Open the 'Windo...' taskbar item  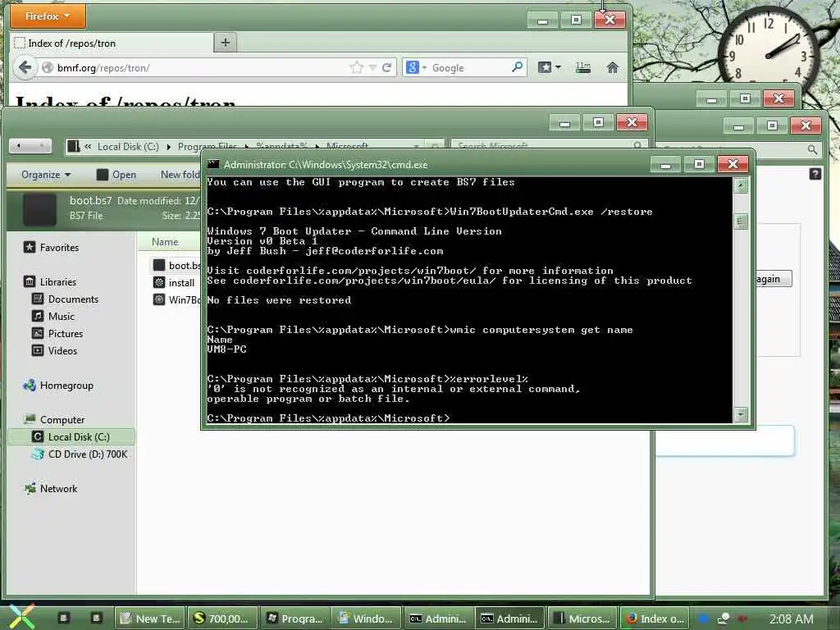pos(367,619)
